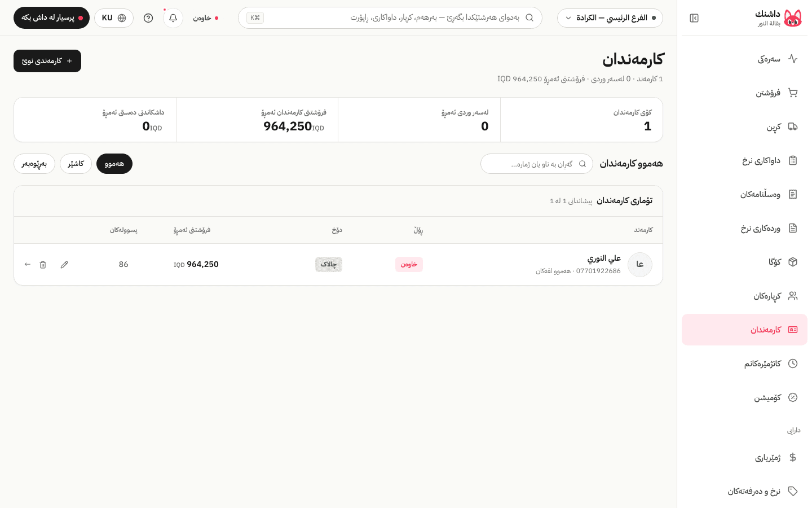Click the فرۆشتنی ئەمڕۆ column header
Screen dimensions: 812x508
coord(192,230)
